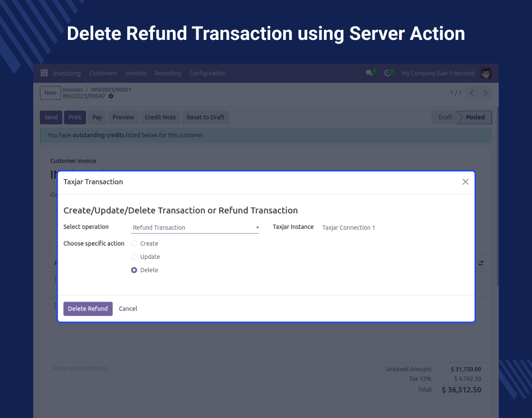Click the Print button

click(75, 117)
